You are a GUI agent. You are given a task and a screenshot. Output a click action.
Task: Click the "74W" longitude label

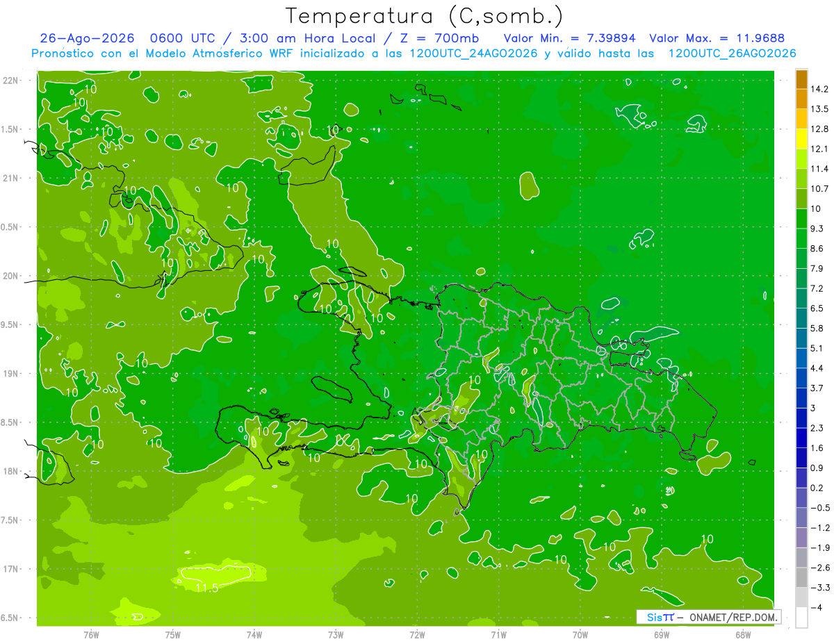(254, 634)
